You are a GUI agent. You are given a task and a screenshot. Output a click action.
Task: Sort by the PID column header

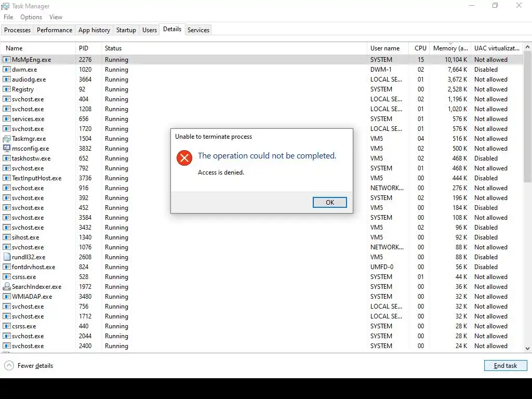[88, 48]
